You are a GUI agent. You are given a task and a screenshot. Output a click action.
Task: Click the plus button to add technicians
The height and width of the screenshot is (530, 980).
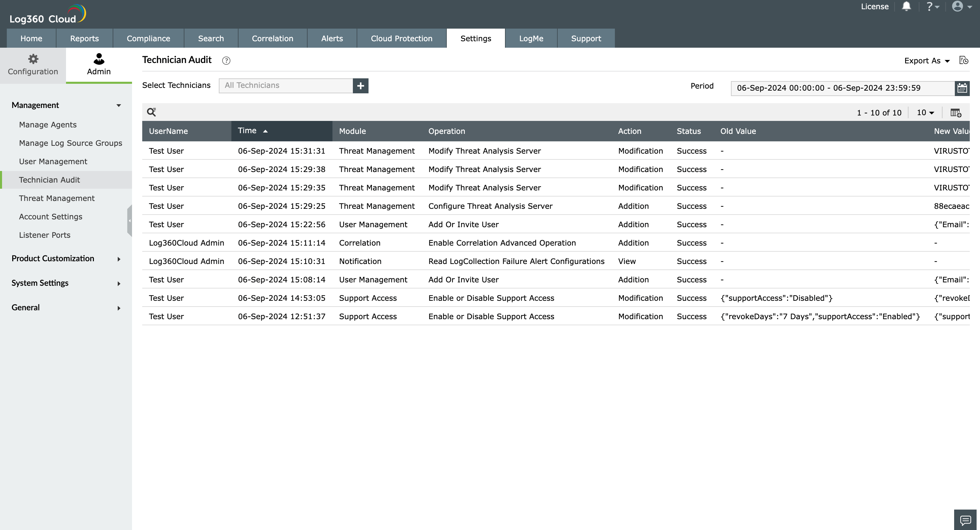click(x=360, y=86)
